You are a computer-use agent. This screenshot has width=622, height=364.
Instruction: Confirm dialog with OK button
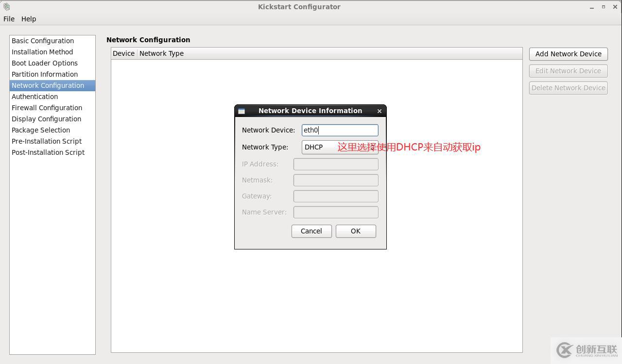pyautogui.click(x=356, y=231)
